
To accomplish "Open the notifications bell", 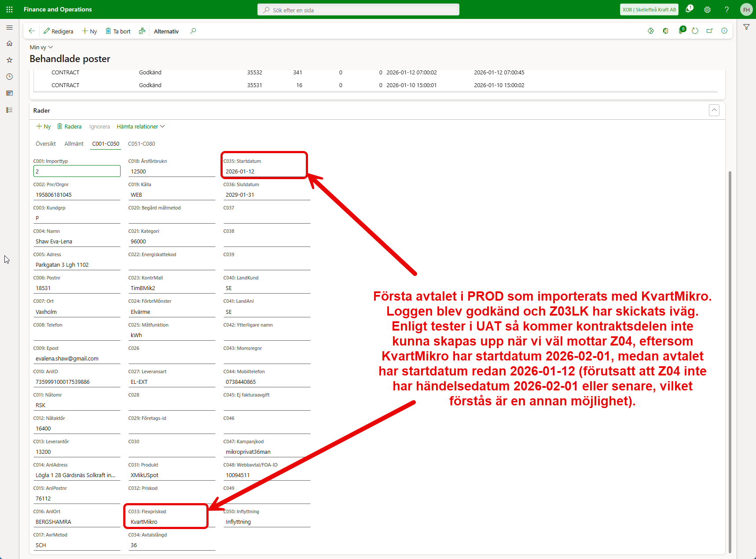I will [x=689, y=9].
